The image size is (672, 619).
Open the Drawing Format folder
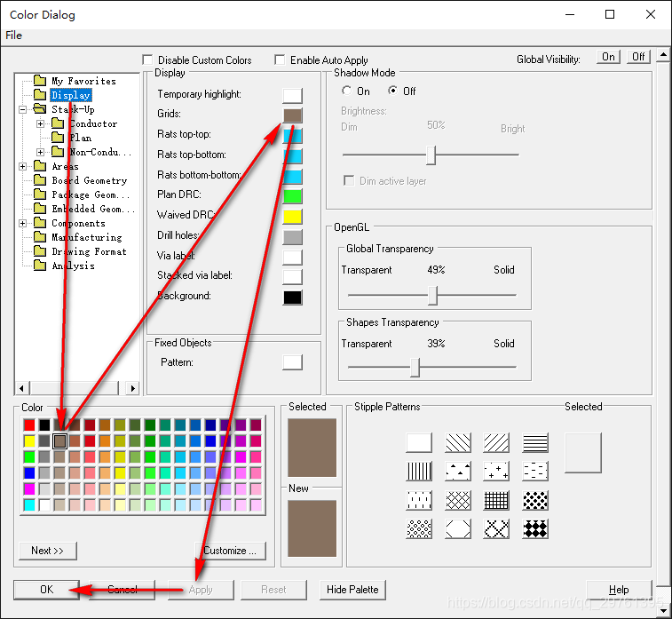[x=88, y=251]
